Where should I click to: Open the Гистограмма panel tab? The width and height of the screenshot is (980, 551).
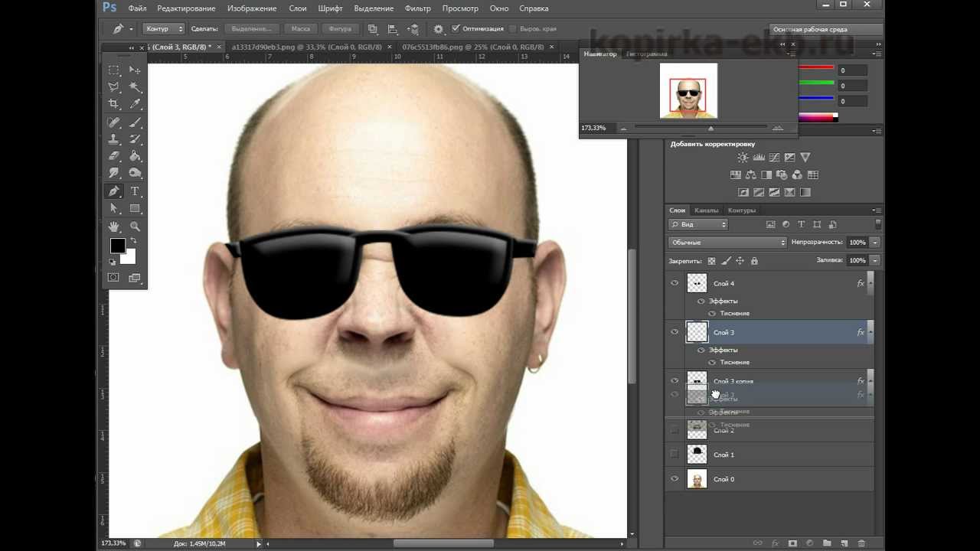(647, 54)
